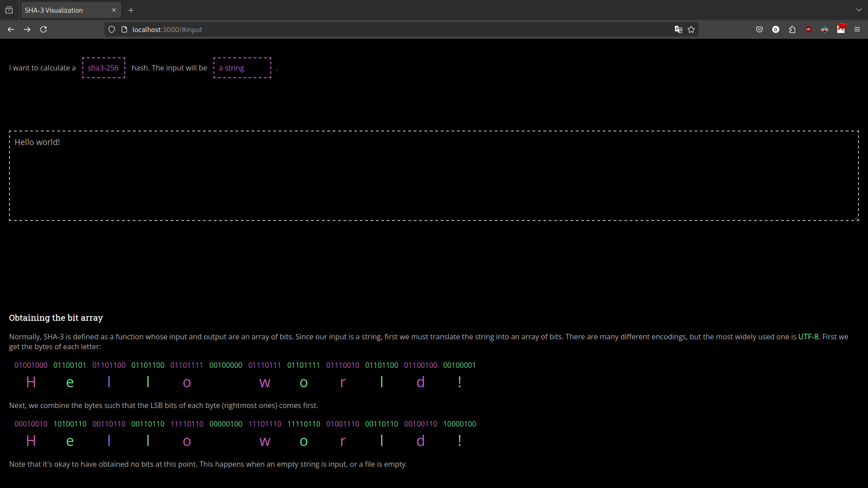Open the list all tabs chevron
Image resolution: width=868 pixels, height=488 pixels.
click(859, 9)
